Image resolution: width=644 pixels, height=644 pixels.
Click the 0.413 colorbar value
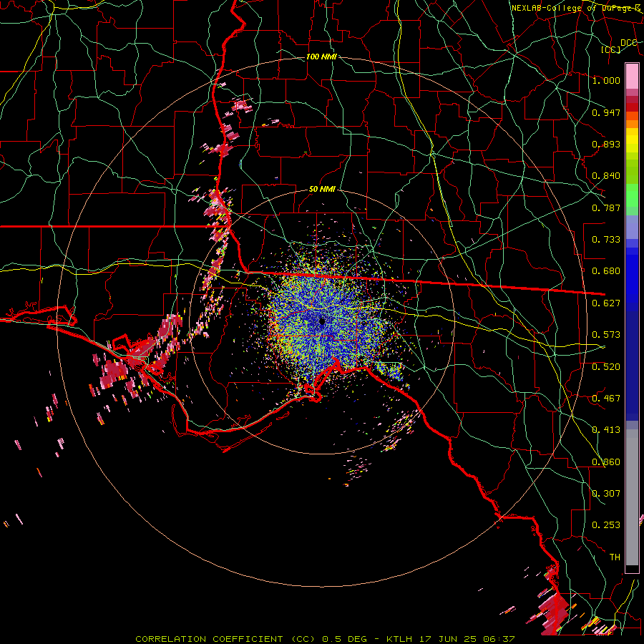(x=606, y=430)
